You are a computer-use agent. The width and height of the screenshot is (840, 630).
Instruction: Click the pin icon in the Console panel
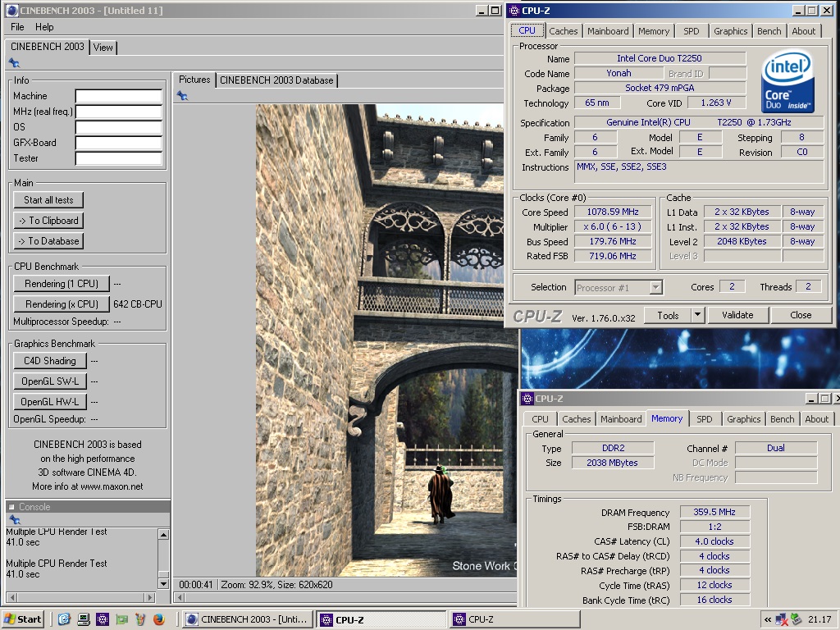point(15,519)
